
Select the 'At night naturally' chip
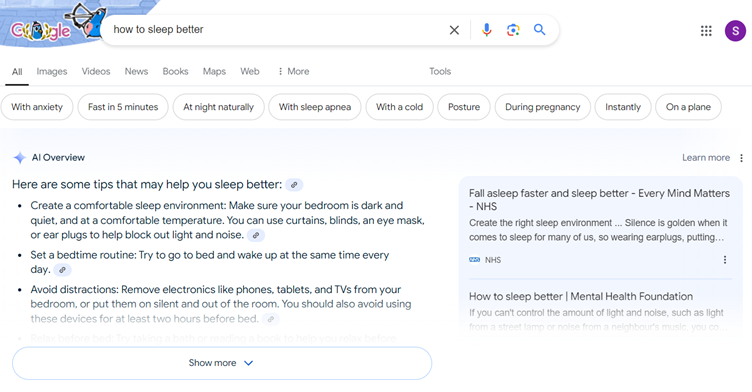pyautogui.click(x=218, y=107)
